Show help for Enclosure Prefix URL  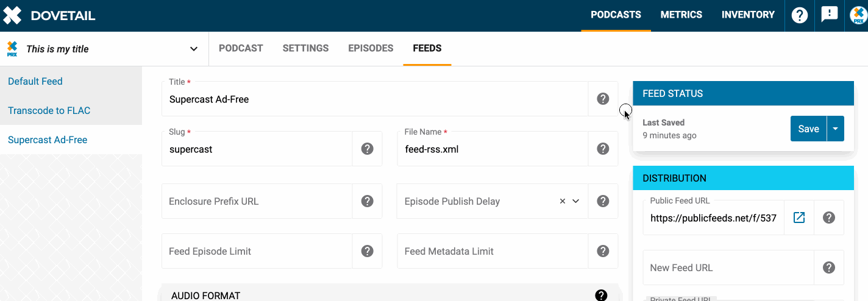(367, 201)
